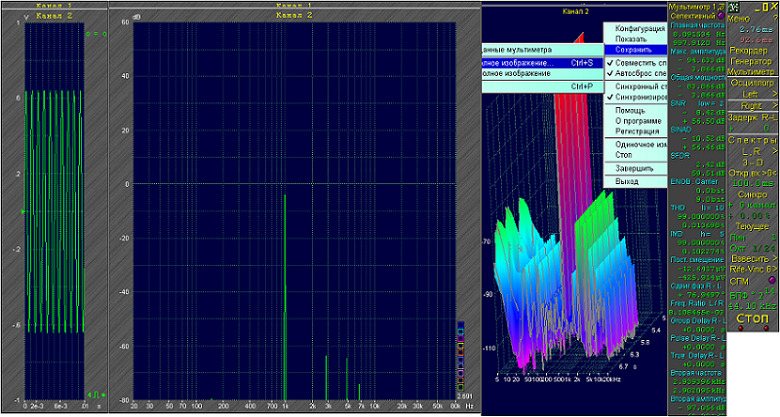Click the application logo icon beside the Меню panel

coord(733,8)
